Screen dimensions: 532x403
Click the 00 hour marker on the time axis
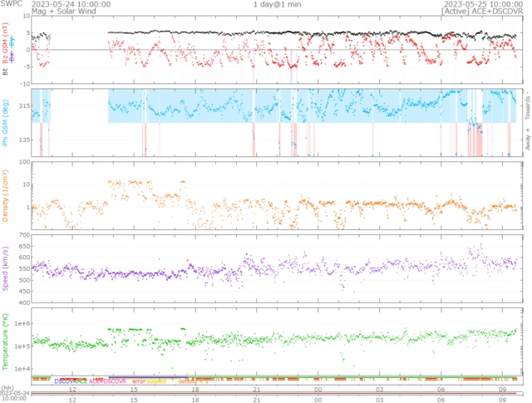click(318, 388)
